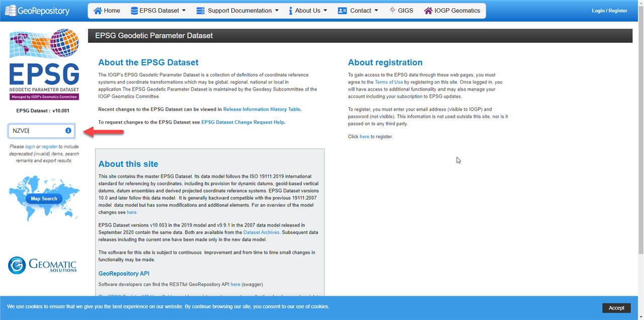Click 'here' link for the swagger API
The height and width of the screenshot is (320, 644).
click(235, 284)
